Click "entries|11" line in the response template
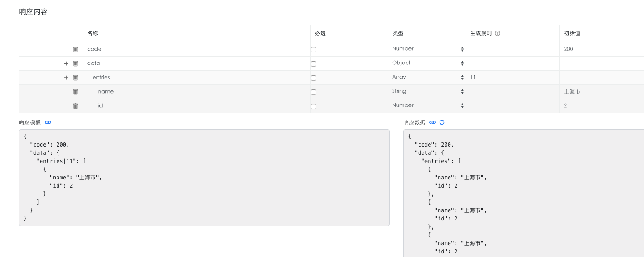This screenshot has height=257, width=644. [61, 161]
